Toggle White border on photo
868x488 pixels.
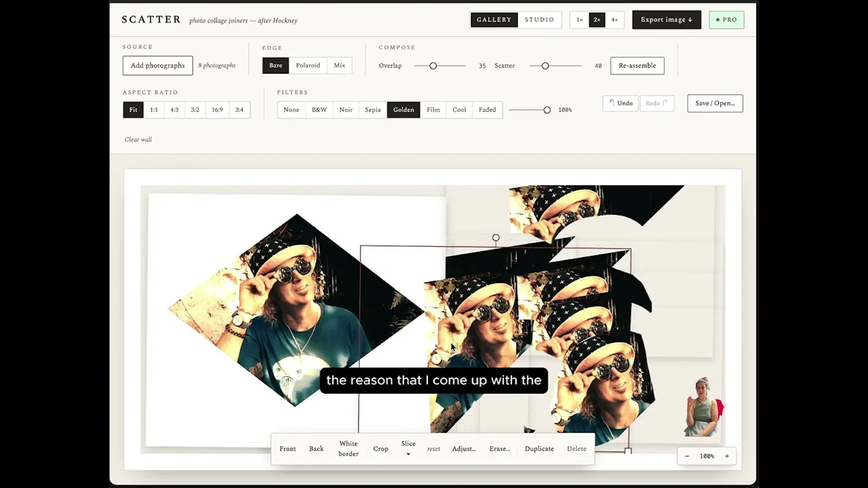(348, 448)
